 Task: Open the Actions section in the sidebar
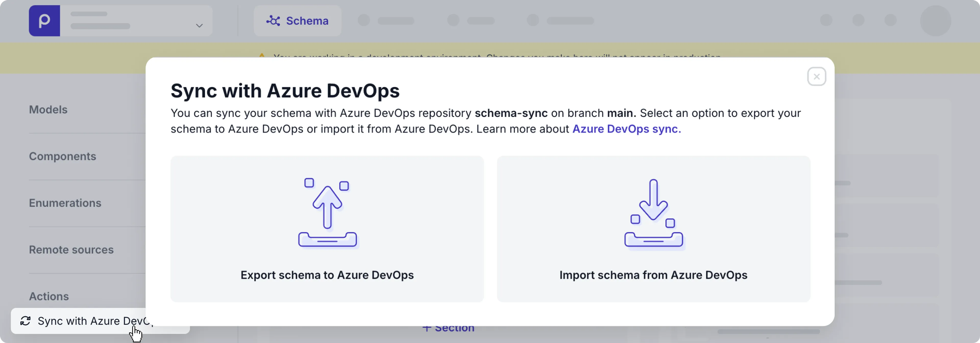pyautogui.click(x=49, y=296)
